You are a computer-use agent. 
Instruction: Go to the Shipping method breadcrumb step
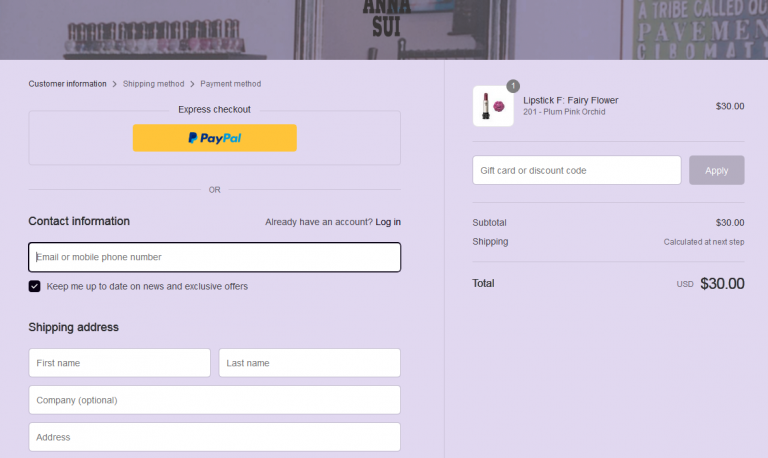point(153,84)
